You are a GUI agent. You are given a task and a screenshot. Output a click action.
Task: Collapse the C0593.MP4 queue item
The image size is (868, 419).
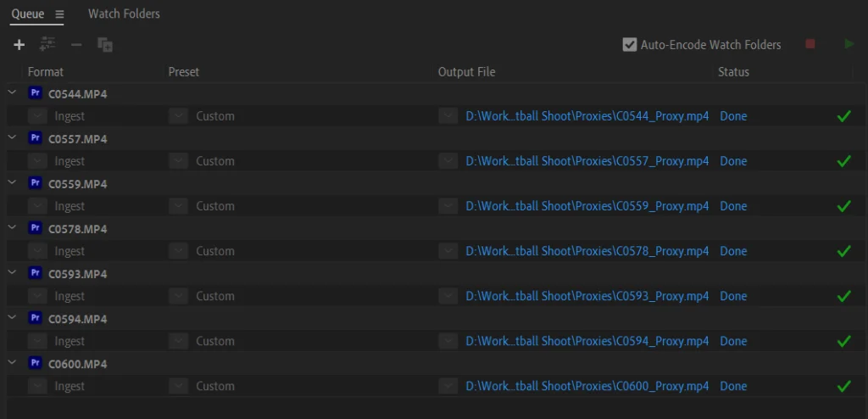12,272
